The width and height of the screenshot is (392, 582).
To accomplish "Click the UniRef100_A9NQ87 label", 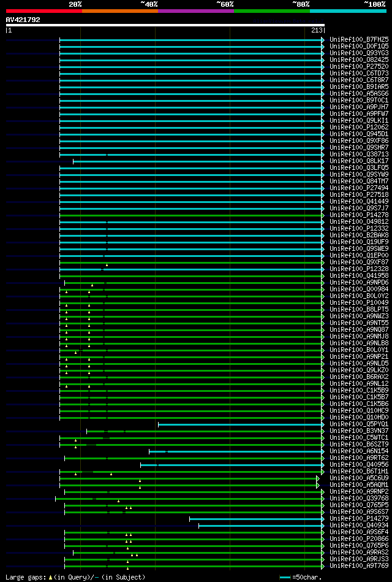I will click(x=359, y=329).
